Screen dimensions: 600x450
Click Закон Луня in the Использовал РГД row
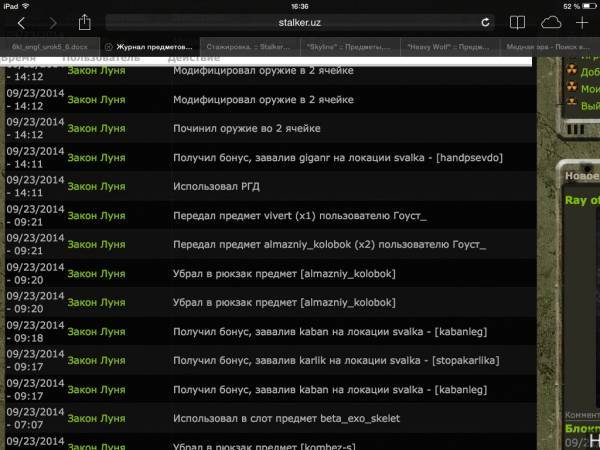coord(96,187)
